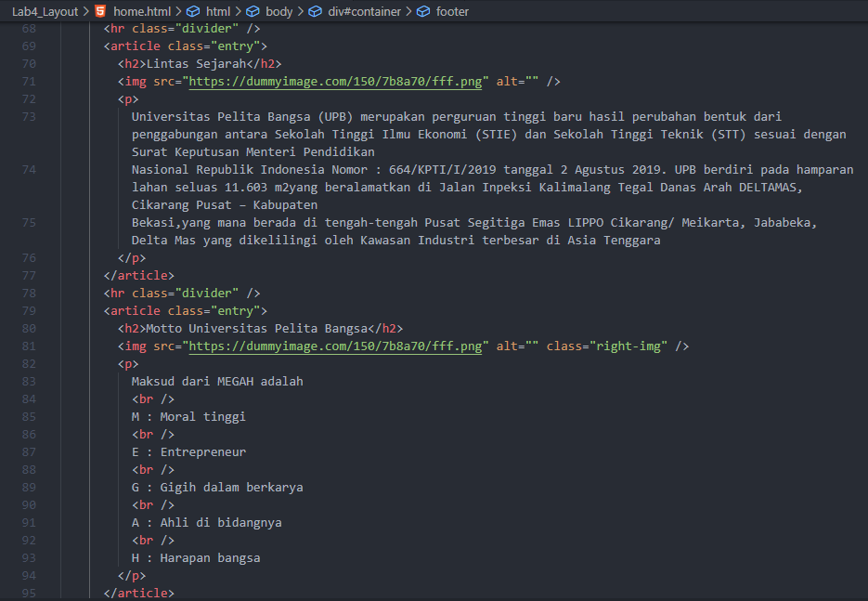Click '664/KPTI/I/2019' text on line 74
Image resolution: width=868 pixels, height=601 pixels.
(x=442, y=169)
